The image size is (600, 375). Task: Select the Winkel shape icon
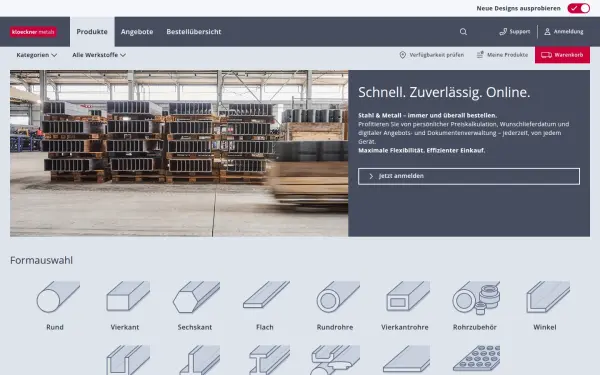(x=548, y=297)
